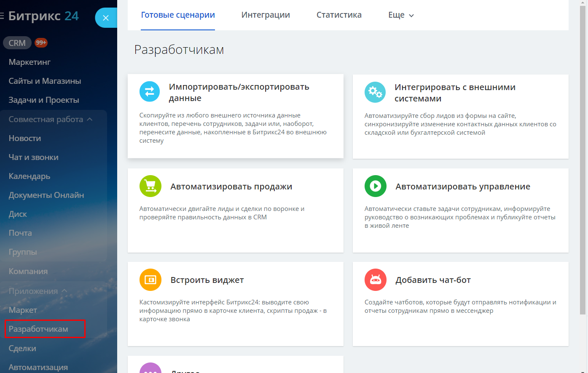
Task: Click the red chat-bot robot icon
Action: [x=375, y=280]
